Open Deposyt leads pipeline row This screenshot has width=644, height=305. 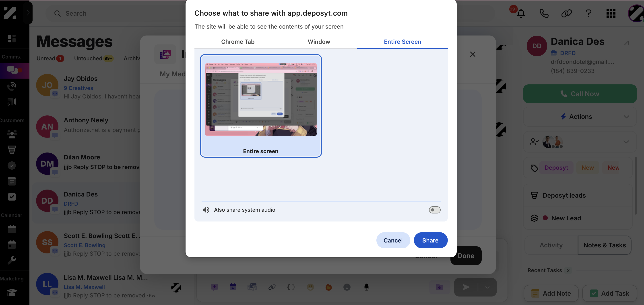pos(578,195)
